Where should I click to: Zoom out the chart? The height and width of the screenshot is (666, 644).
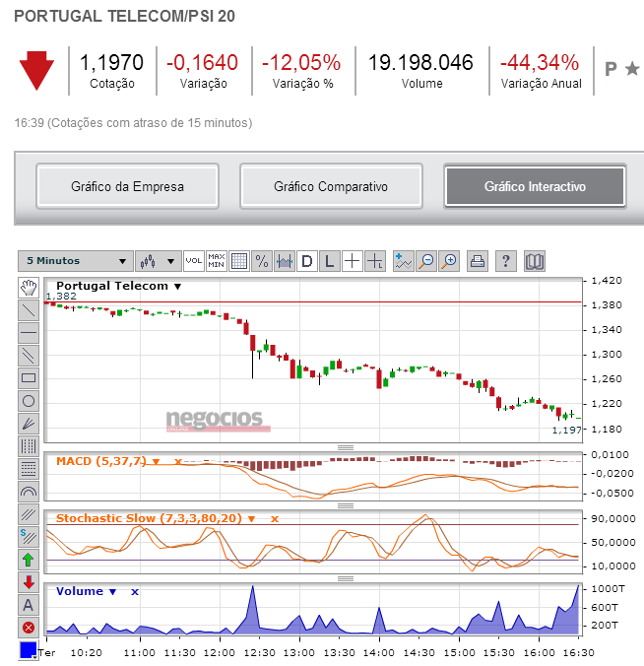tap(426, 261)
